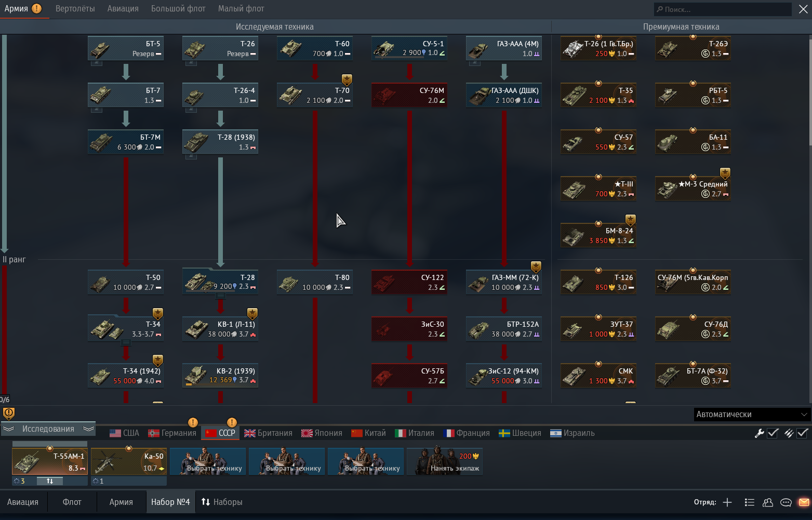This screenshot has width=812, height=520.
Task: Click the exclamation badge above Германия
Action: (x=193, y=422)
